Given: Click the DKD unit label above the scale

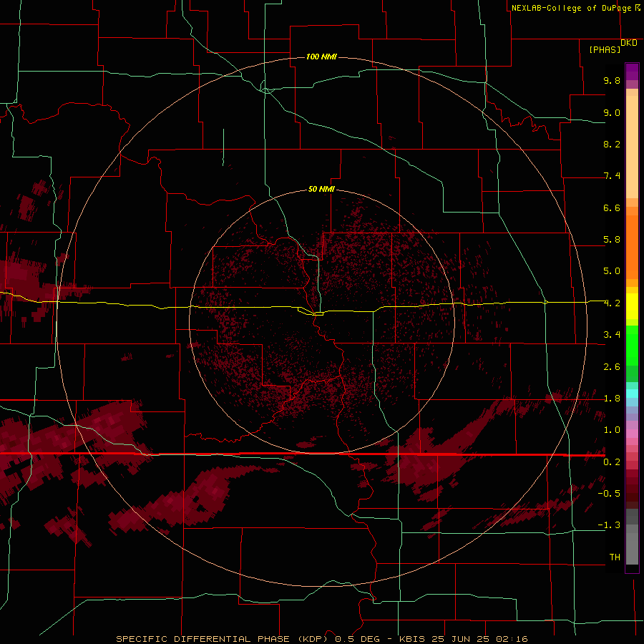Looking at the screenshot, I should coord(629,43).
